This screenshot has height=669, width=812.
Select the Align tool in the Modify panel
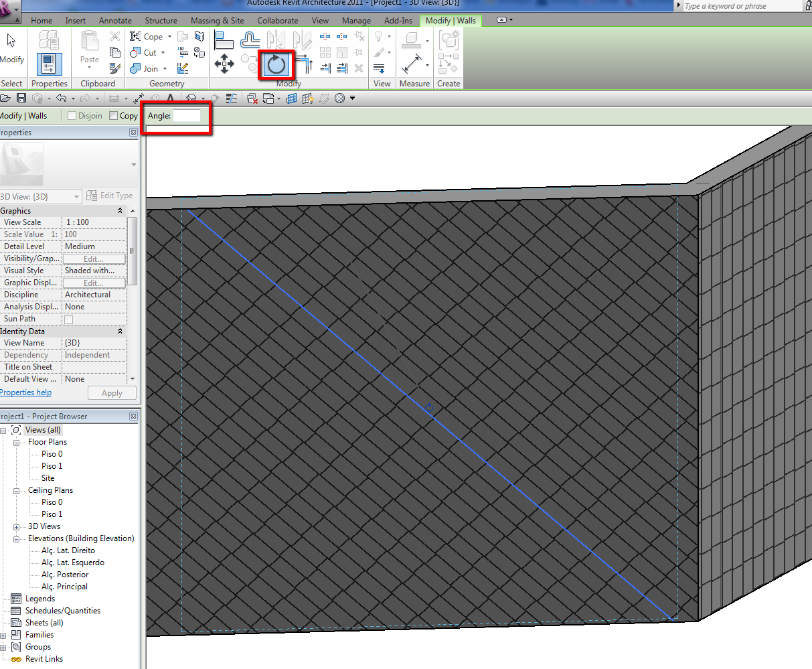point(224,40)
